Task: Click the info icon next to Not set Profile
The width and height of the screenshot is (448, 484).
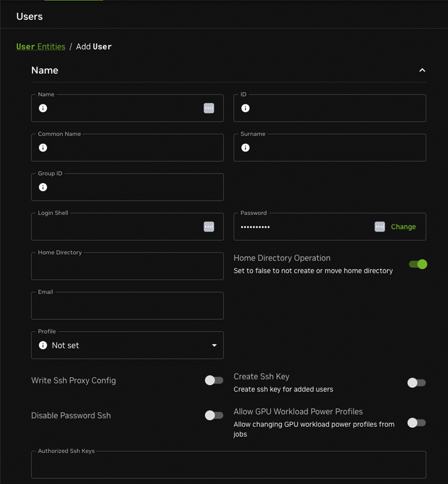Action: [x=42, y=345]
